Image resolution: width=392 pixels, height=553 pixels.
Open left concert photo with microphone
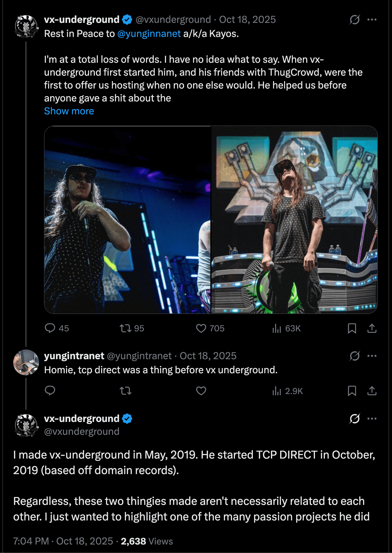[127, 220]
